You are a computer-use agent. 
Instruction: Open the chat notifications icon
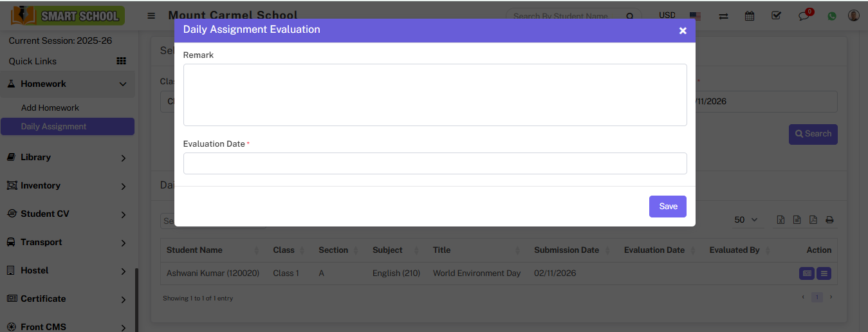[x=804, y=16]
